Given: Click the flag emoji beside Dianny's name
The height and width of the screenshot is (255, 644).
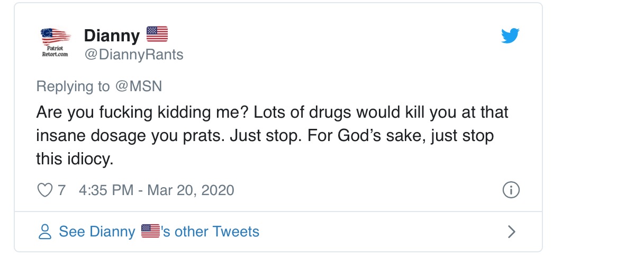Looking at the screenshot, I should click(156, 35).
